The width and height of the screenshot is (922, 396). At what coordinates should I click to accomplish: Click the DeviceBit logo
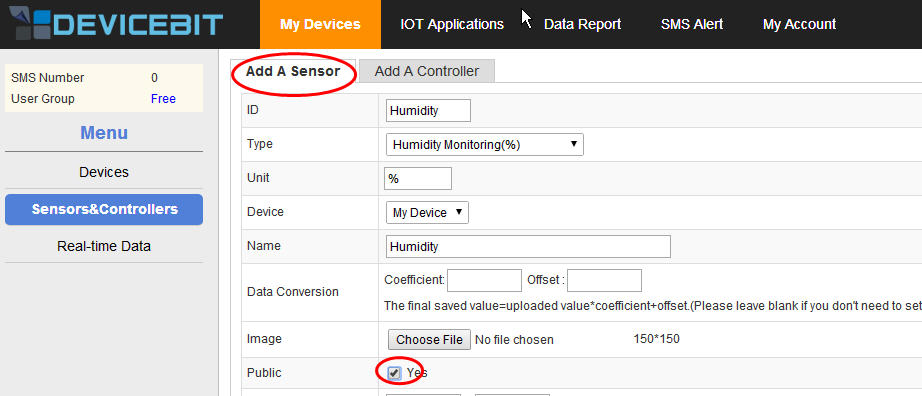pos(116,24)
